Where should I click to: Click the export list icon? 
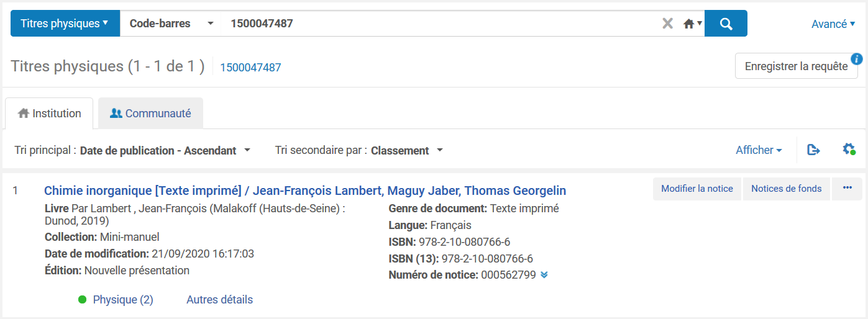pos(813,150)
